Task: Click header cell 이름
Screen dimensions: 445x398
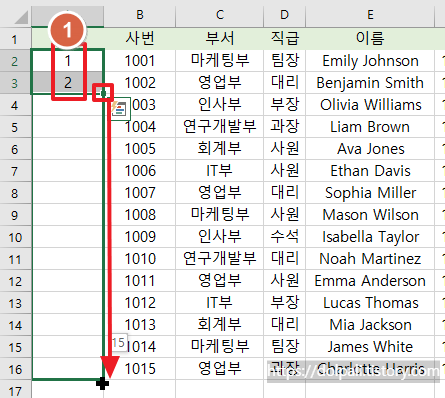Action: pos(370,39)
